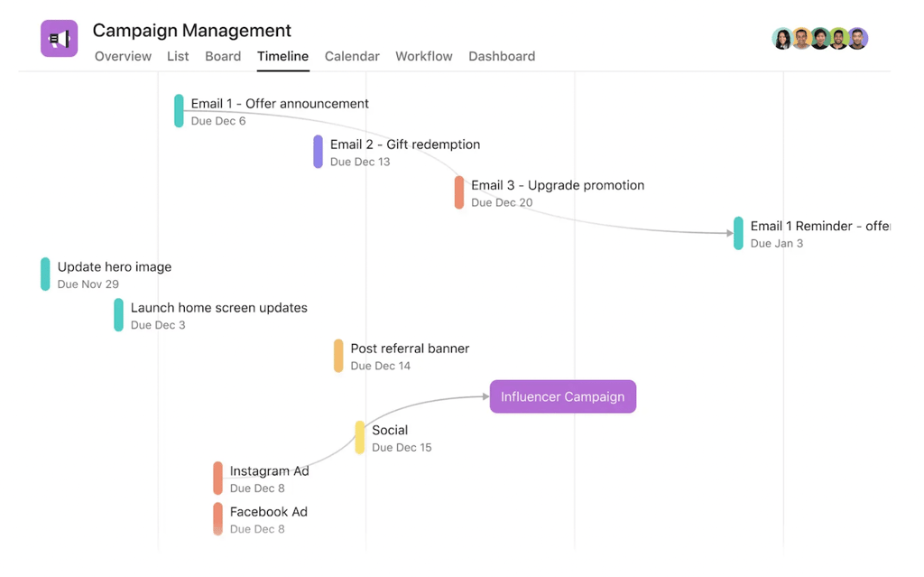The height and width of the screenshot is (577, 924).
Task: Open the Dashboard tab
Action: point(502,56)
